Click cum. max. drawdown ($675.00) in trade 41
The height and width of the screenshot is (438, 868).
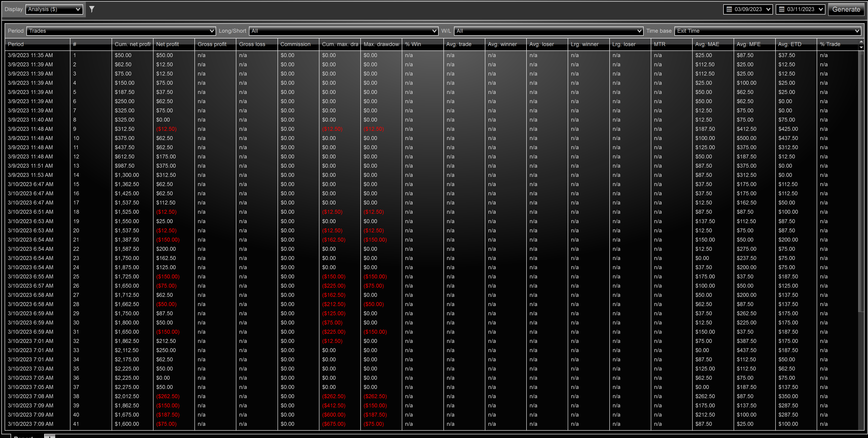(x=334, y=424)
